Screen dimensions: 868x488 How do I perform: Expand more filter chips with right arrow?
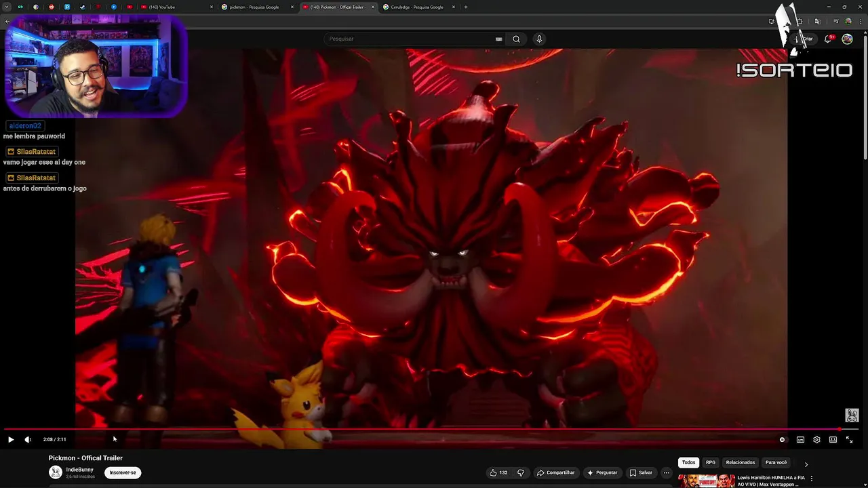pyautogui.click(x=806, y=464)
